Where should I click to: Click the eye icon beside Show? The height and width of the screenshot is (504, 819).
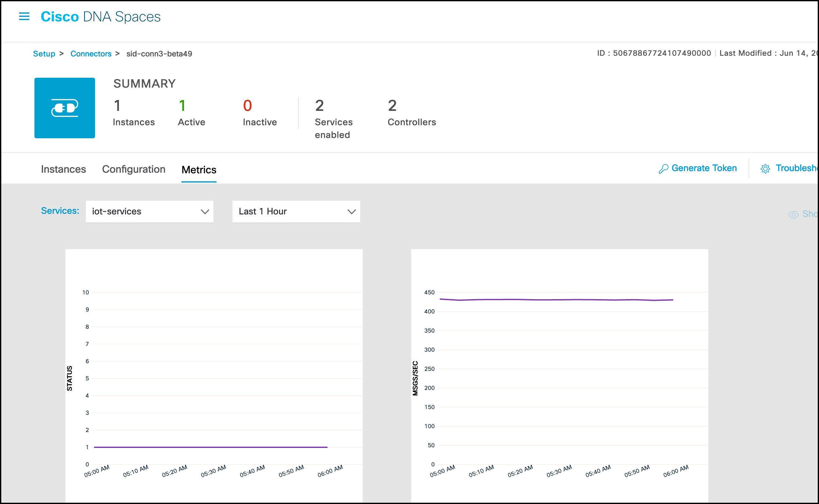coord(793,214)
